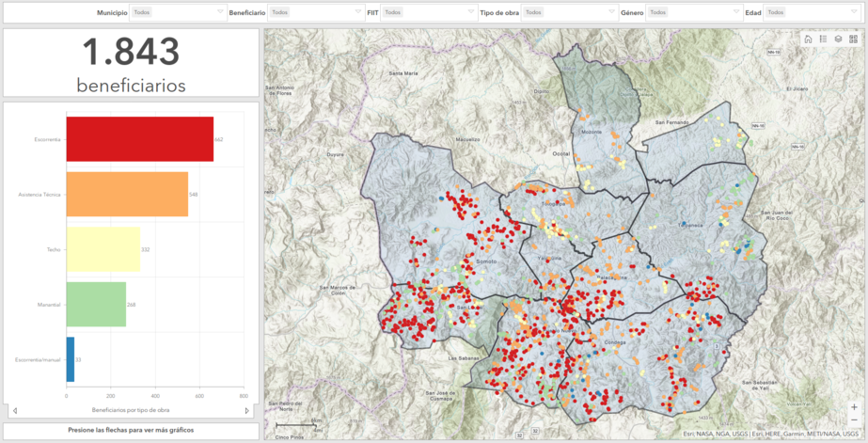Click the blue Escorrentía/manual bar
The height and width of the screenshot is (443, 868).
[x=71, y=359]
